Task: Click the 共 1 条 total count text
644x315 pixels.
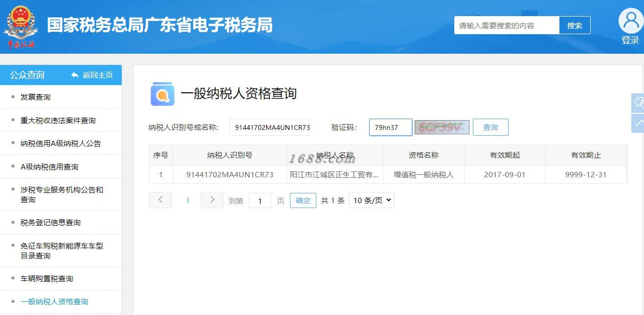Action: click(x=333, y=201)
